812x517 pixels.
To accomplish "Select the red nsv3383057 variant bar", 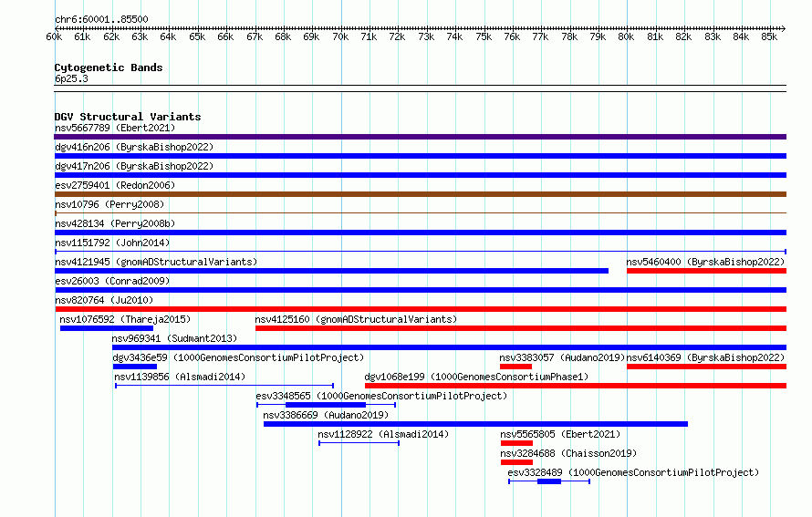I will click(x=515, y=367).
